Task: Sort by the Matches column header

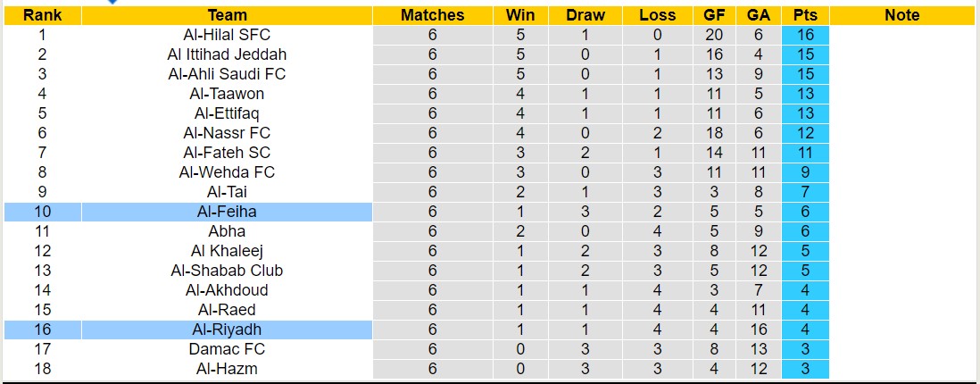Action: tap(432, 15)
